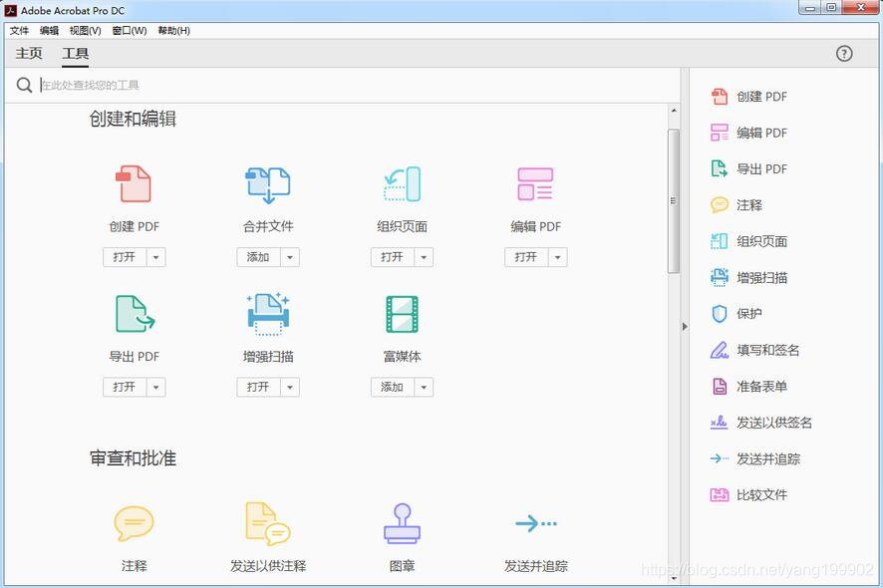
Task: Click the 编辑 PDF icon in main grid
Action: click(535, 183)
